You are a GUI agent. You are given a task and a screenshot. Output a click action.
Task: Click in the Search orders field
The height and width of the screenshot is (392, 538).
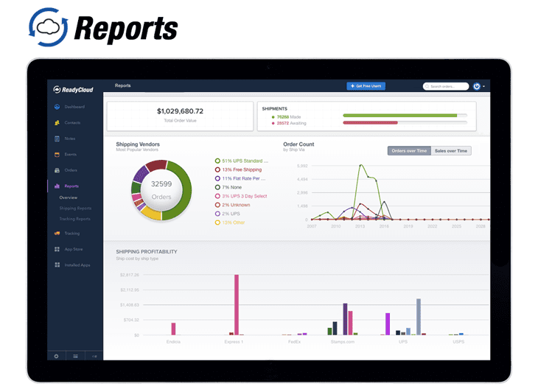[446, 86]
